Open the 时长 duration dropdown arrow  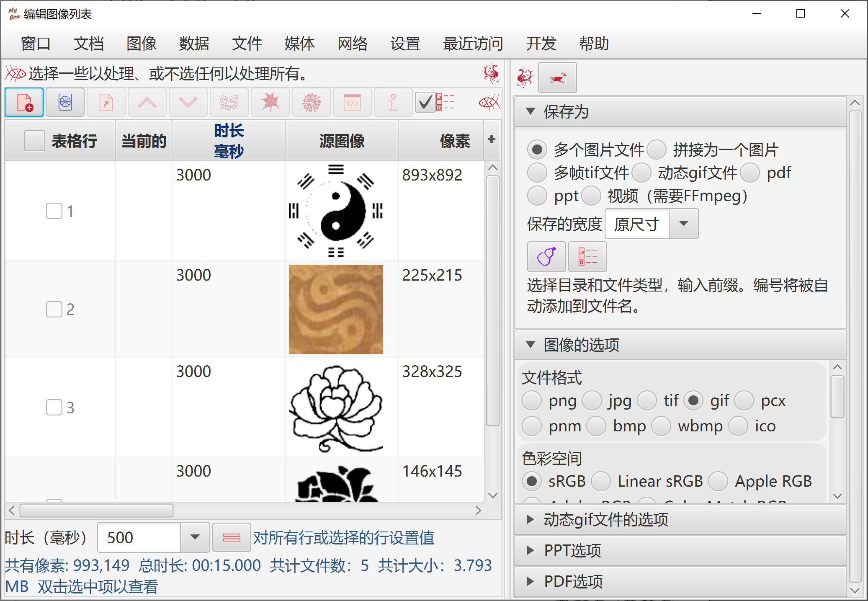pyautogui.click(x=195, y=537)
